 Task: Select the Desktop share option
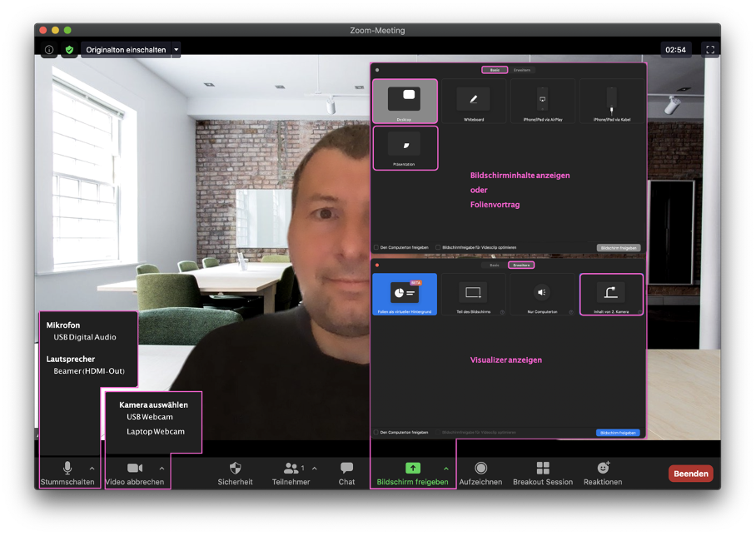point(405,102)
